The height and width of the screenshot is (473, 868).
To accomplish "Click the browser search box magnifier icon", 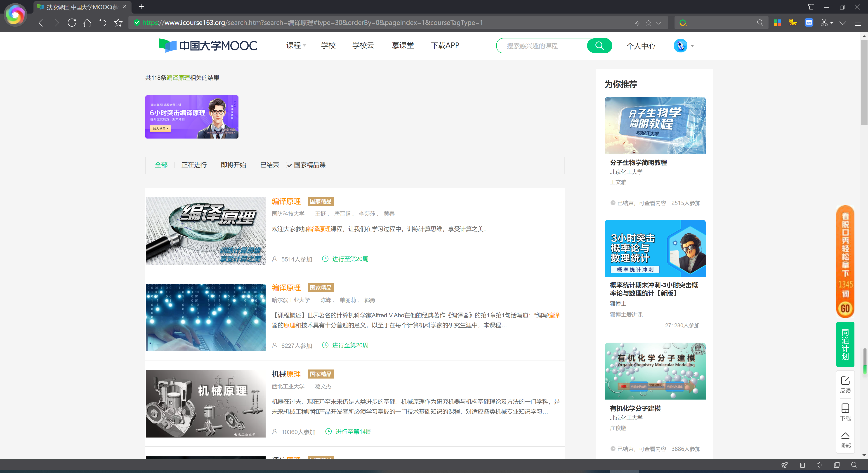I will click(x=760, y=23).
